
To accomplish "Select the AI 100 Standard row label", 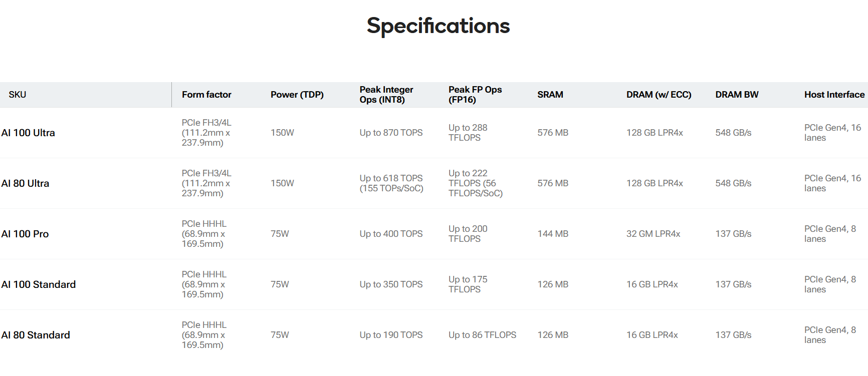I will pyautogui.click(x=39, y=284).
